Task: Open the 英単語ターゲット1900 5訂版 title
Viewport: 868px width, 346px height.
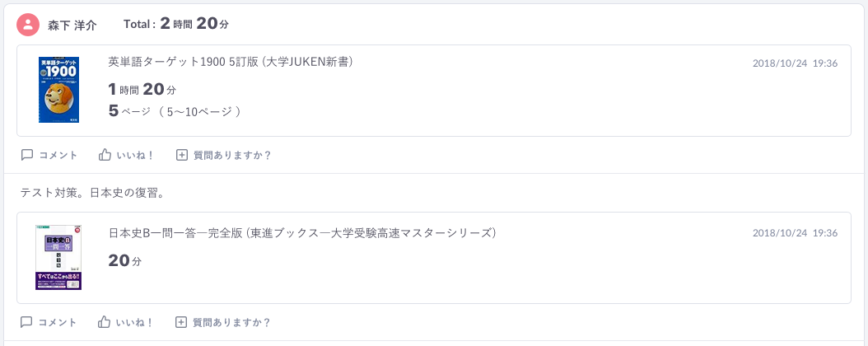Action: tap(231, 62)
